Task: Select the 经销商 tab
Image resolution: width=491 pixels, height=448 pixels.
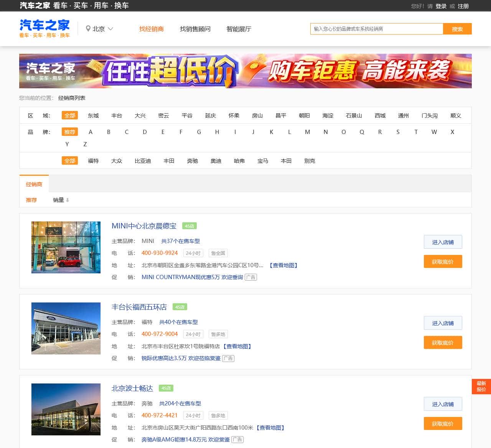Action: pos(34,184)
